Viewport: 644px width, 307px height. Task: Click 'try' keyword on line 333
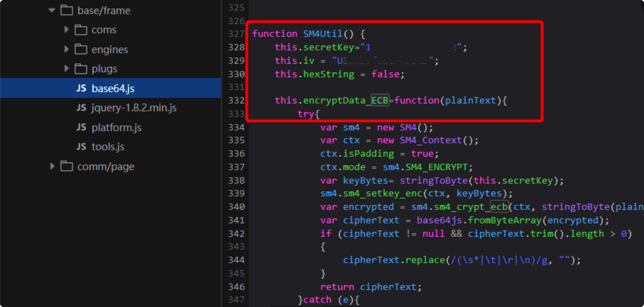click(x=306, y=114)
